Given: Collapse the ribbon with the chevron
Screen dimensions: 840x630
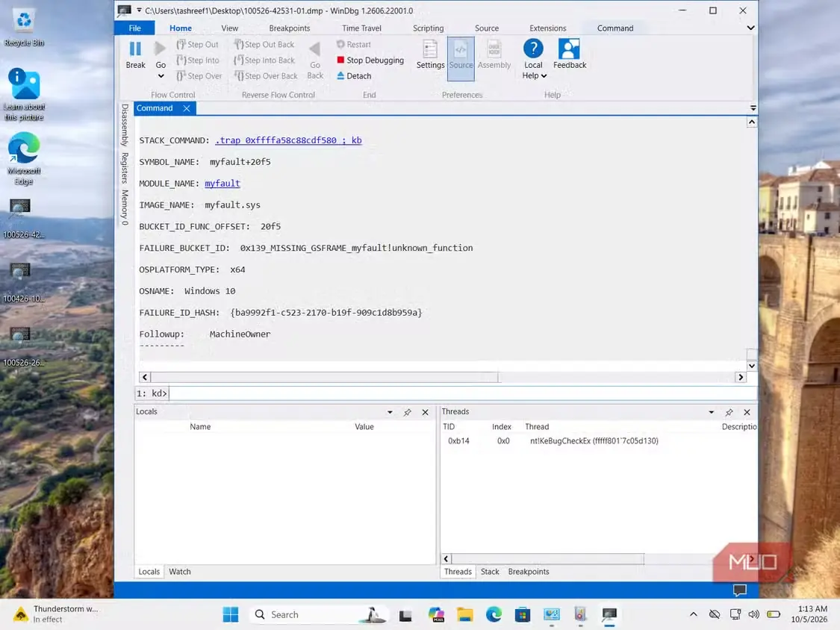Looking at the screenshot, I should (750, 28).
